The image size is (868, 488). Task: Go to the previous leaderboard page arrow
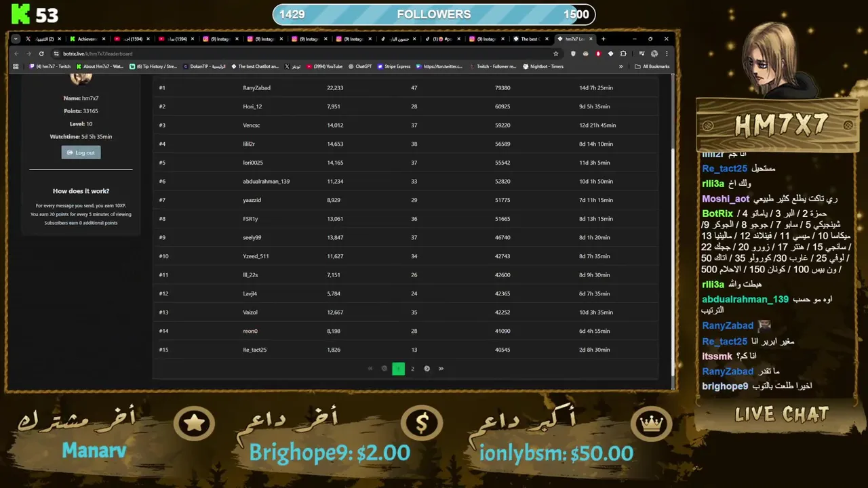[x=384, y=369]
